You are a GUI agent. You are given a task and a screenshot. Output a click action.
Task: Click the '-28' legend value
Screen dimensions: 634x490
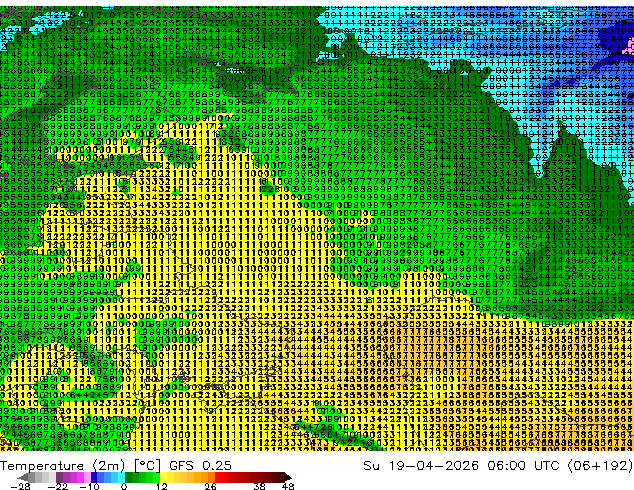(20, 486)
